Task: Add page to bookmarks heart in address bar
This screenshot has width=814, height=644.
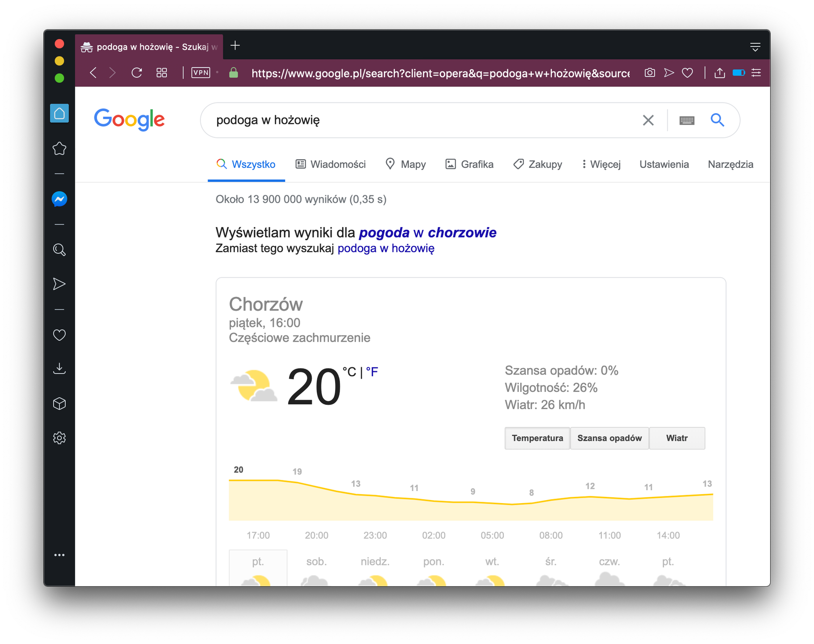Action: click(x=688, y=72)
